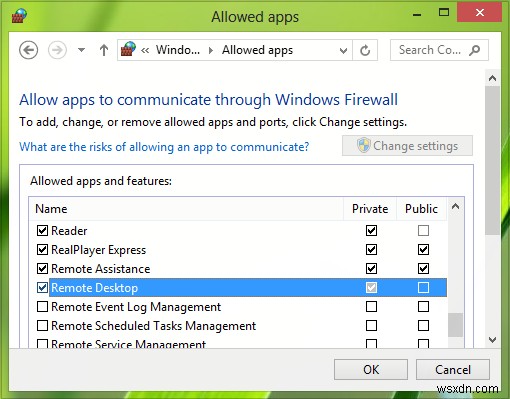
Task: Toggle RealPlayer Express Public checkbox
Action: (423, 249)
